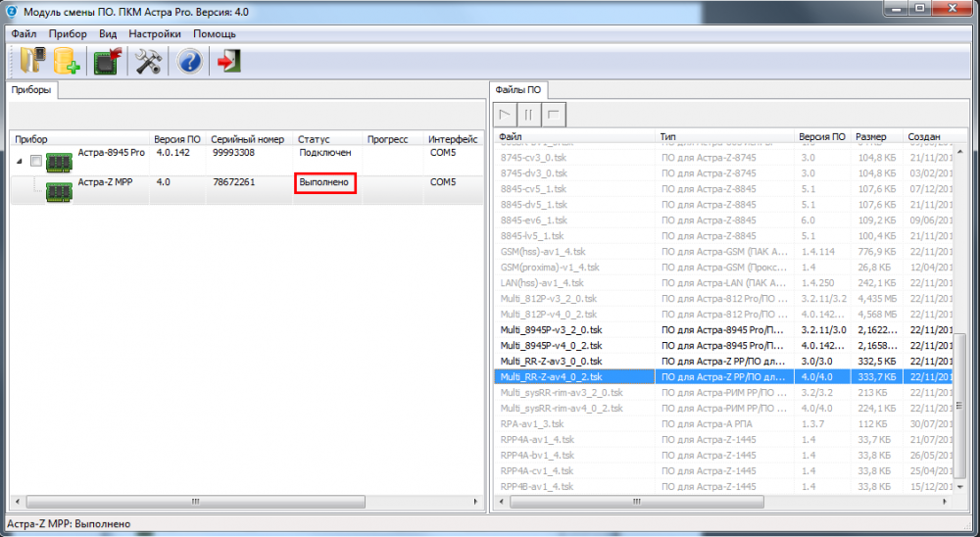The width and height of the screenshot is (980, 537).
Task: Select file Multi_sysRR-rim-av4_0_2.tsk
Action: (x=724, y=409)
